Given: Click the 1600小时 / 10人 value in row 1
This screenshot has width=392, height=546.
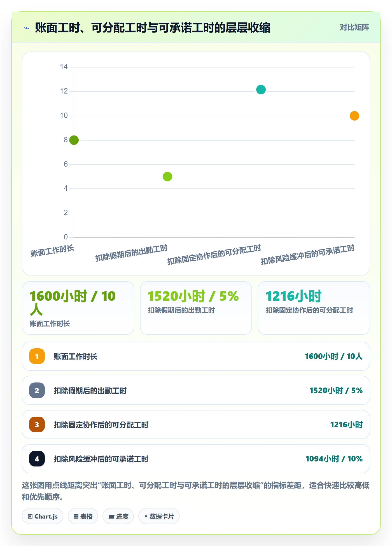Looking at the screenshot, I should click(334, 356).
